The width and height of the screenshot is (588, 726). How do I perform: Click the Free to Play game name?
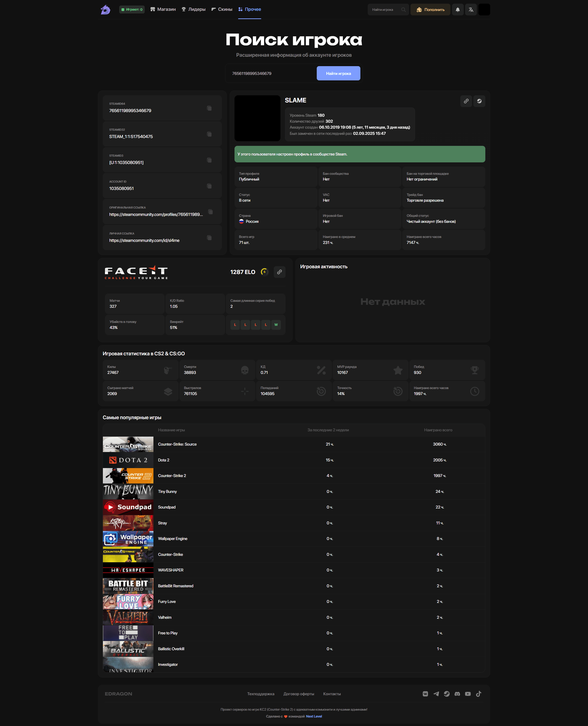click(168, 633)
